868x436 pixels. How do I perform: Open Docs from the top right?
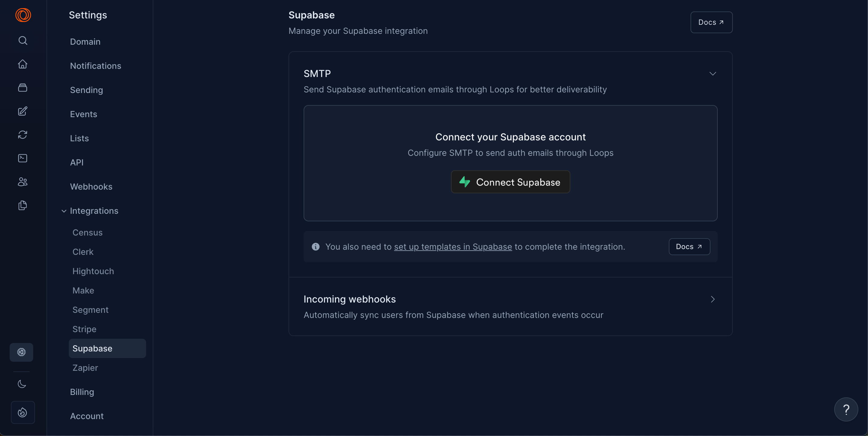pos(711,22)
